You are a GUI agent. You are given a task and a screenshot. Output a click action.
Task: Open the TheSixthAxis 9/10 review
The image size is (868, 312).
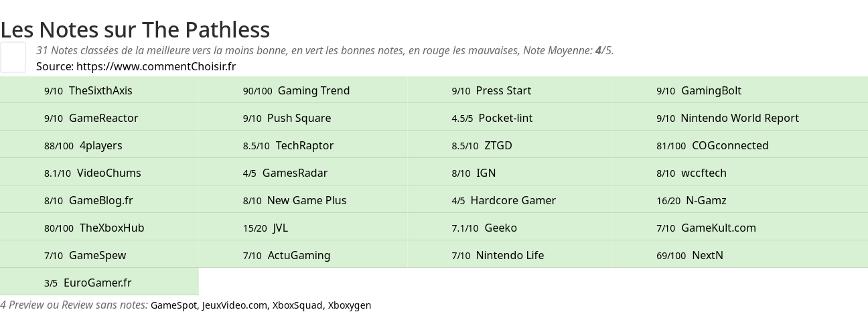coord(99,90)
